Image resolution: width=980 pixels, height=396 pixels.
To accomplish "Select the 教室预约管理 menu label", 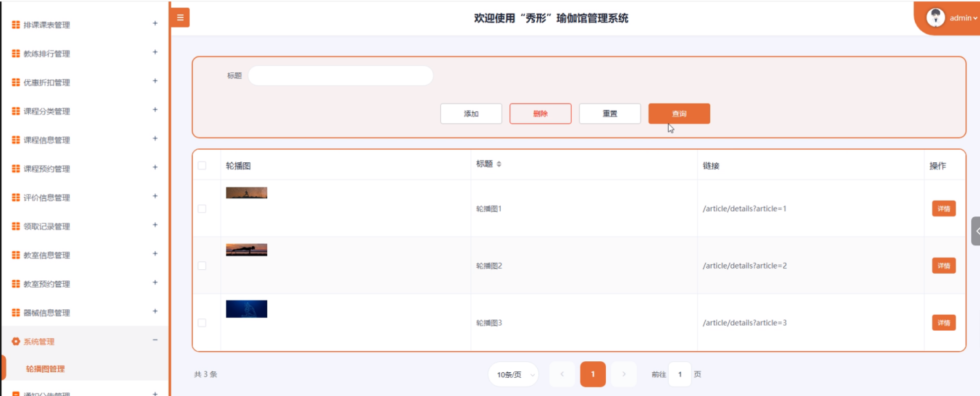I will [x=47, y=284].
